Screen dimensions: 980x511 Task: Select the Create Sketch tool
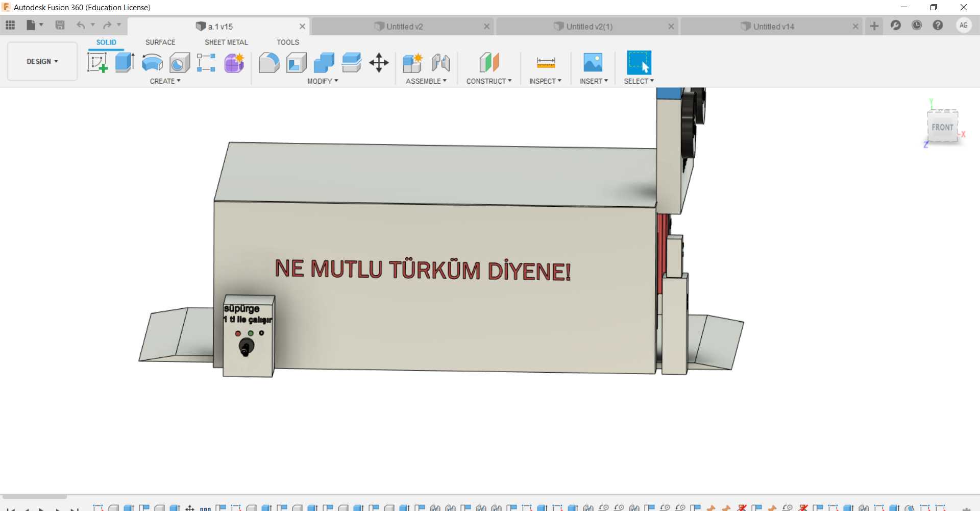97,63
